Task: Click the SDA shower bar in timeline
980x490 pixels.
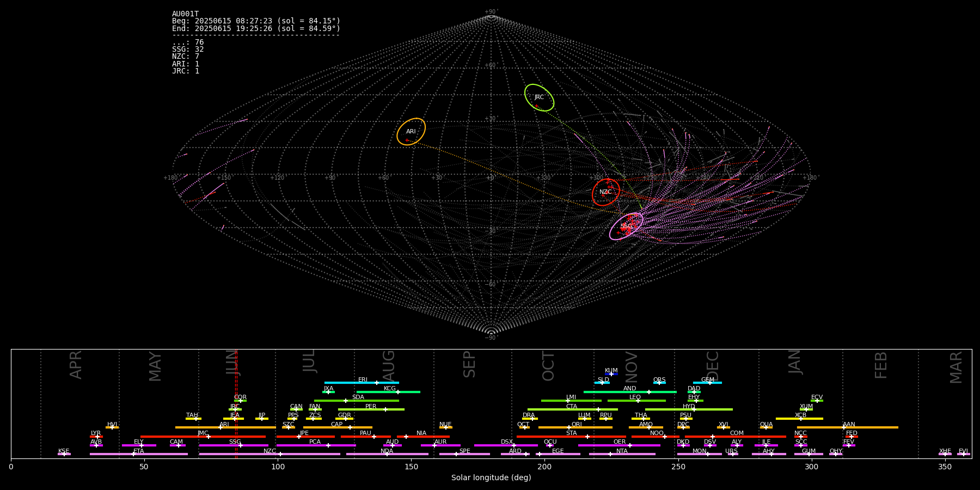Action: tap(357, 401)
